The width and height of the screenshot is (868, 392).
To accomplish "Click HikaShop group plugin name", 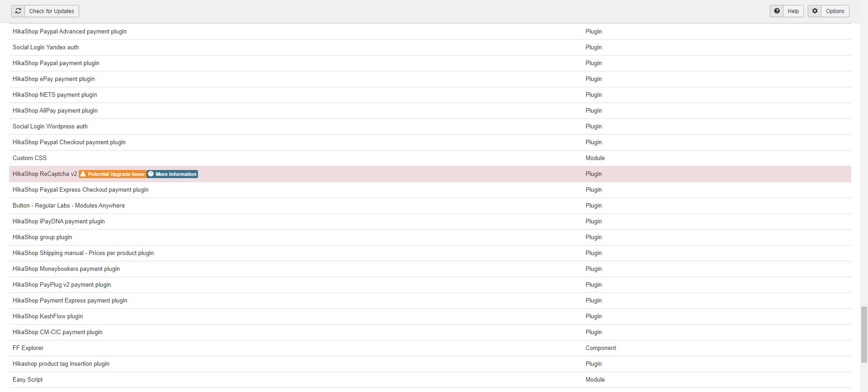I will coord(42,237).
